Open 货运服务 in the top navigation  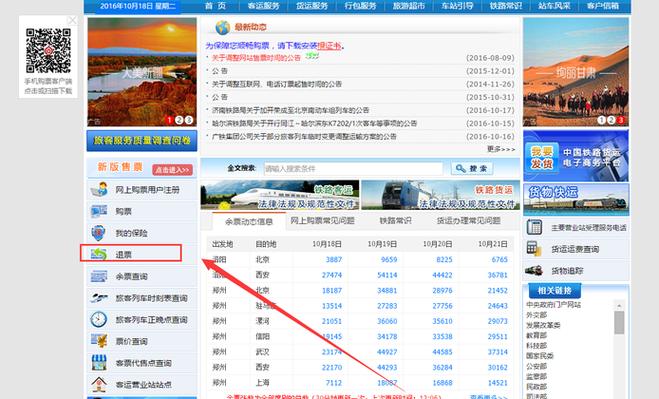point(312,6)
